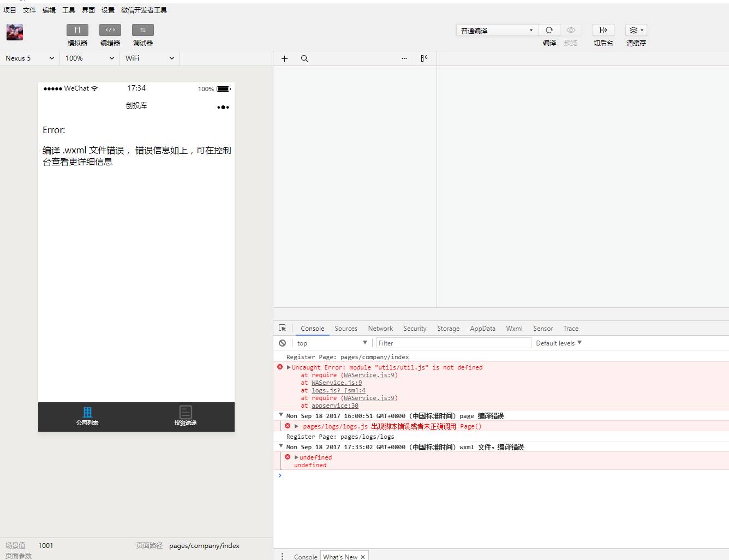Expand the undefined error entry triangle
This screenshot has height=560, width=729.
(296, 457)
